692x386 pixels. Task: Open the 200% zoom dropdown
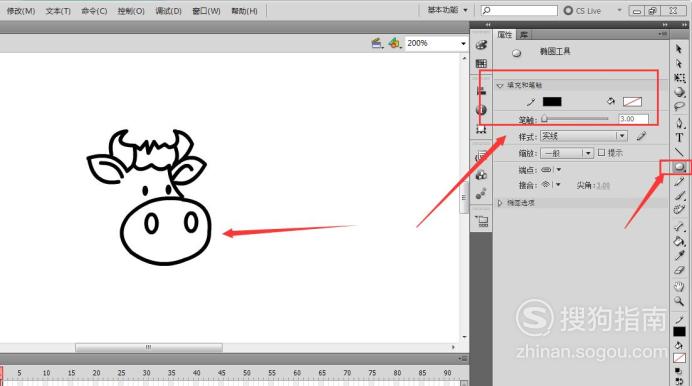pos(463,43)
